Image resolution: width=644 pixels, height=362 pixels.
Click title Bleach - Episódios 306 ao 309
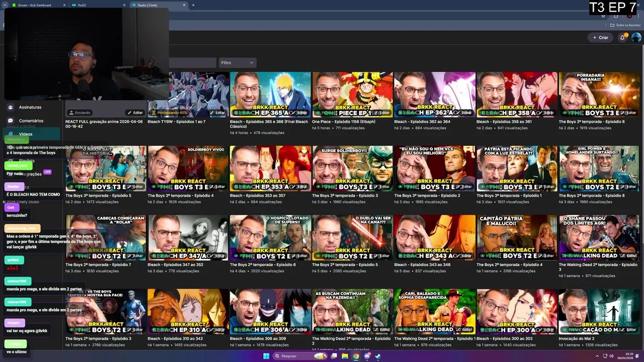tap(258, 339)
